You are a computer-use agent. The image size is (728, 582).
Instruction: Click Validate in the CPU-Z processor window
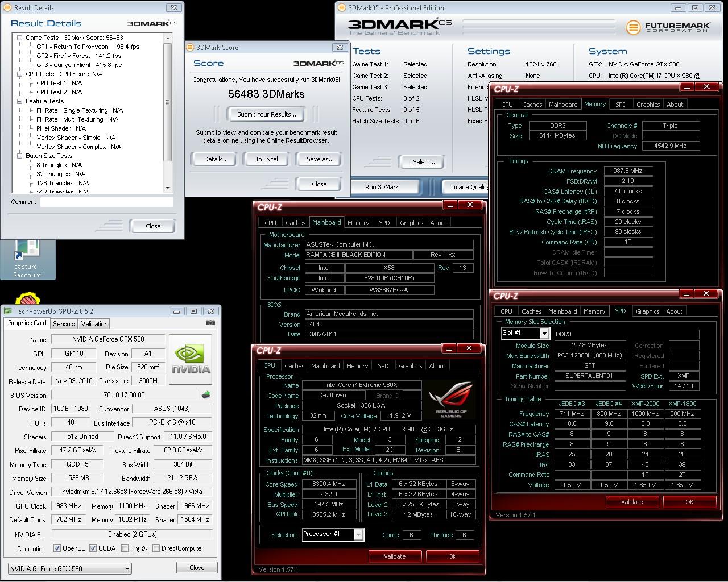click(x=395, y=556)
